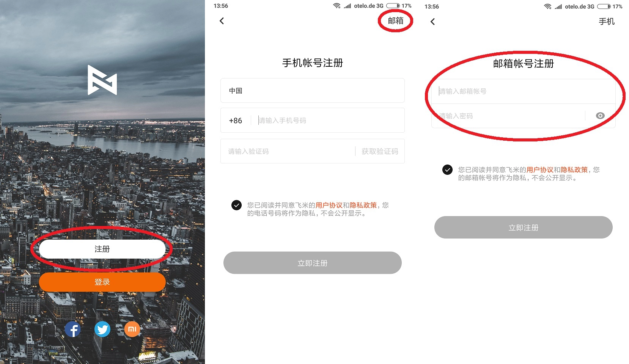This screenshot has width=629, height=364.
Task: Toggle agreement checkbox on phone registration screen
Action: 236,205
